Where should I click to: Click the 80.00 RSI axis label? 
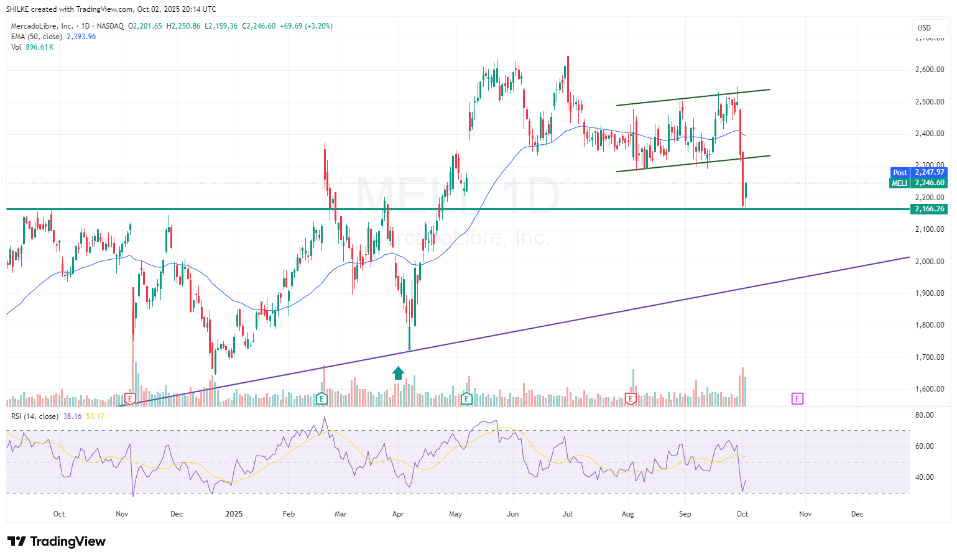pos(925,415)
